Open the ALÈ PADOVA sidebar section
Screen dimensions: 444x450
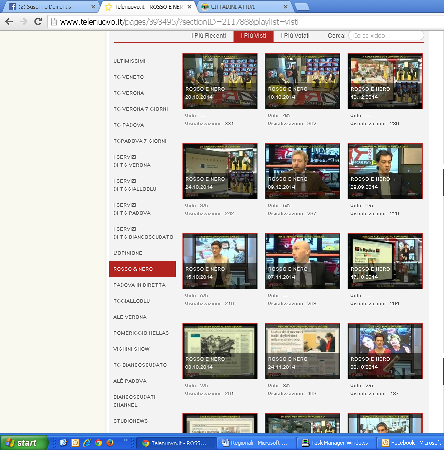130,381
